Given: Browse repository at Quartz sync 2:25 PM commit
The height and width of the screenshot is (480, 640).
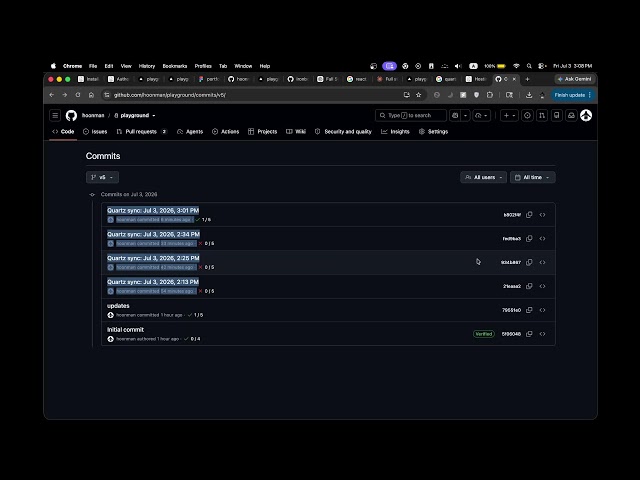Looking at the screenshot, I should pos(542,262).
